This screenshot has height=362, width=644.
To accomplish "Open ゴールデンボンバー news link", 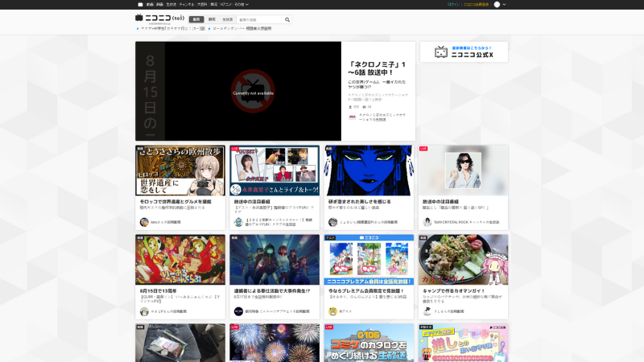I will tap(242, 29).
